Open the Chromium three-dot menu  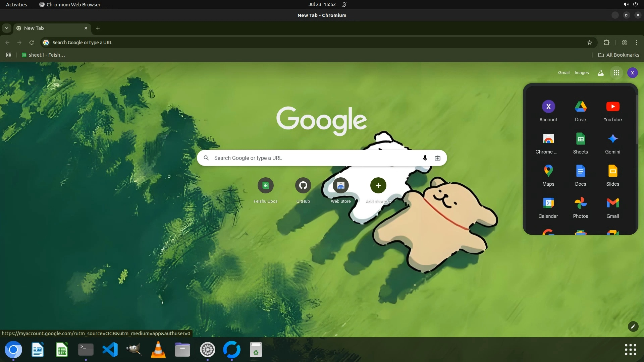[x=636, y=43]
